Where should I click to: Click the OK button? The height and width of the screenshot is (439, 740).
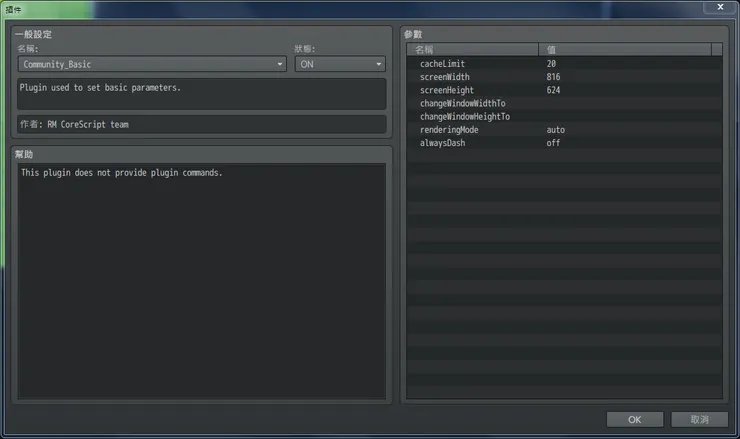click(635, 419)
